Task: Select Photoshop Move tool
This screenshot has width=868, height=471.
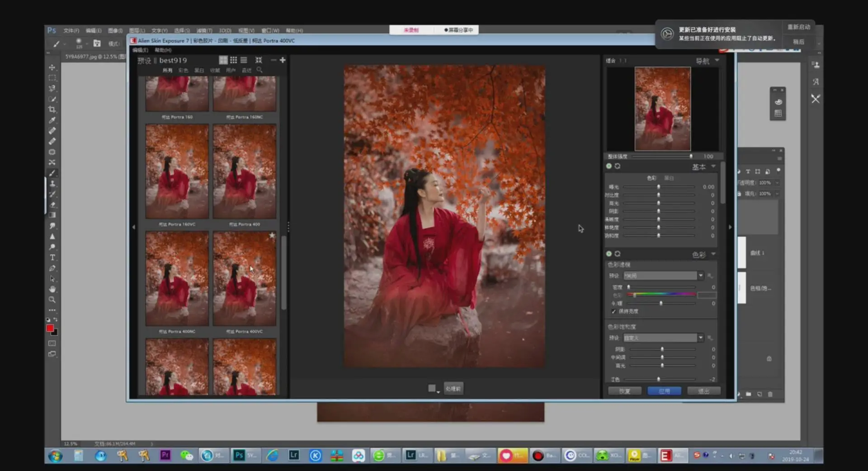Action: (52, 67)
